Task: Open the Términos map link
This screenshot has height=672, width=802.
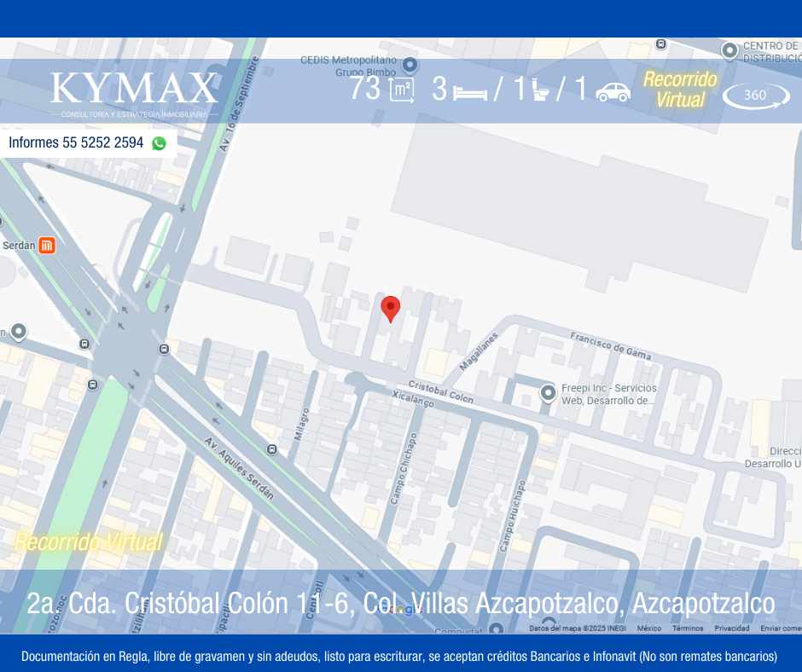Action: pyautogui.click(x=688, y=628)
